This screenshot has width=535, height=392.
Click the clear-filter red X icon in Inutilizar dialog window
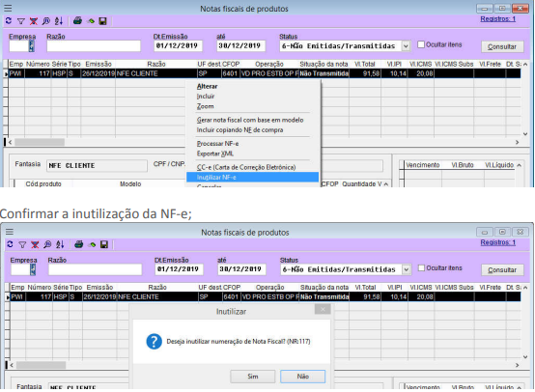pos(35,244)
